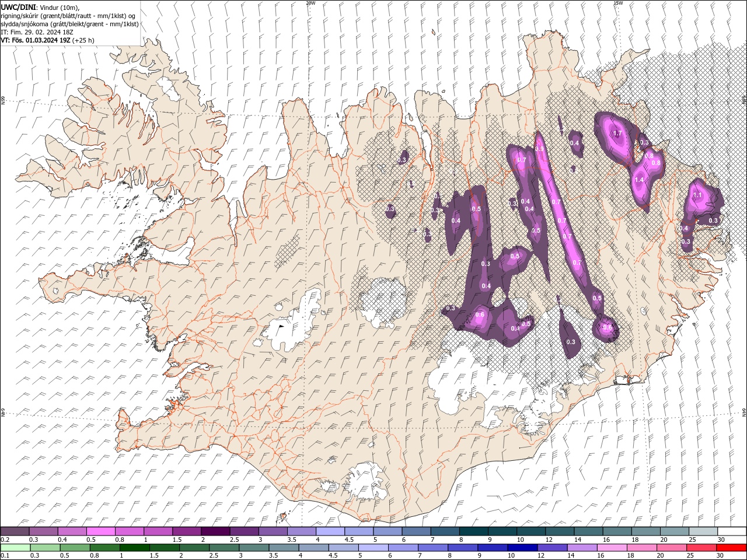Pick lower legend swatch between 10 and 12
Screen dimensions: 747x560
pos(522,548)
